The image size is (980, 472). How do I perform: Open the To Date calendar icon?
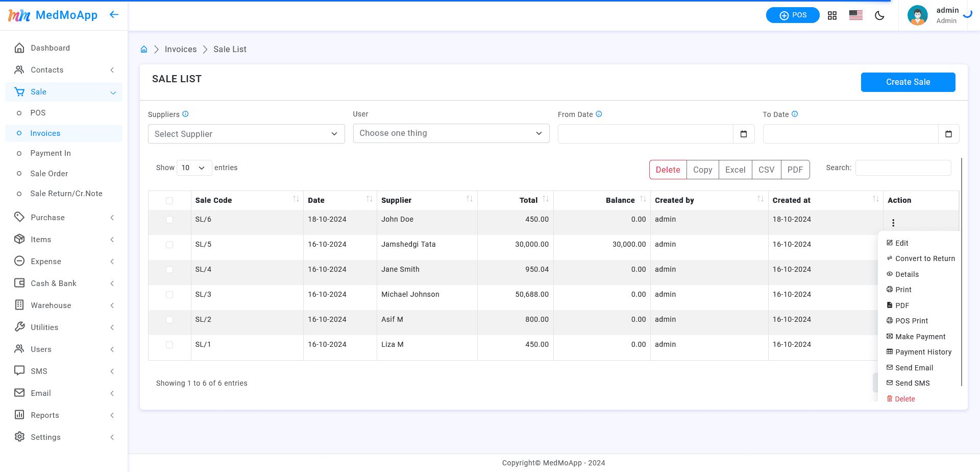click(948, 134)
